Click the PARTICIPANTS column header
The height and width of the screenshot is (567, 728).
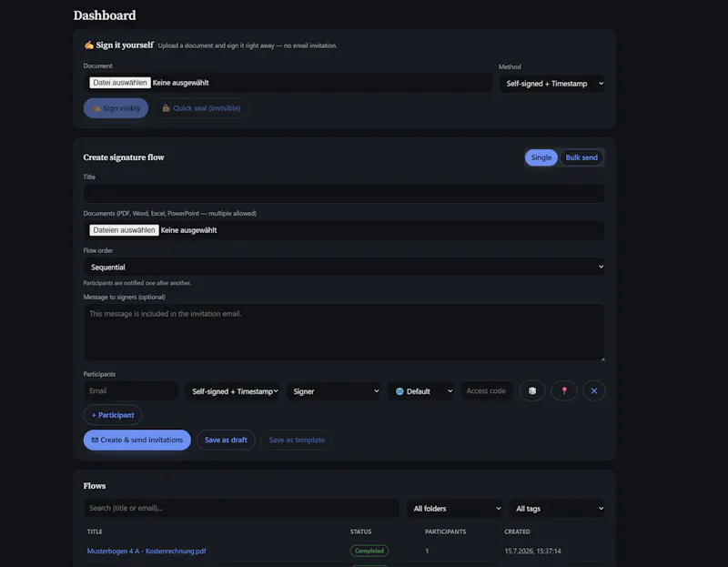[445, 532]
